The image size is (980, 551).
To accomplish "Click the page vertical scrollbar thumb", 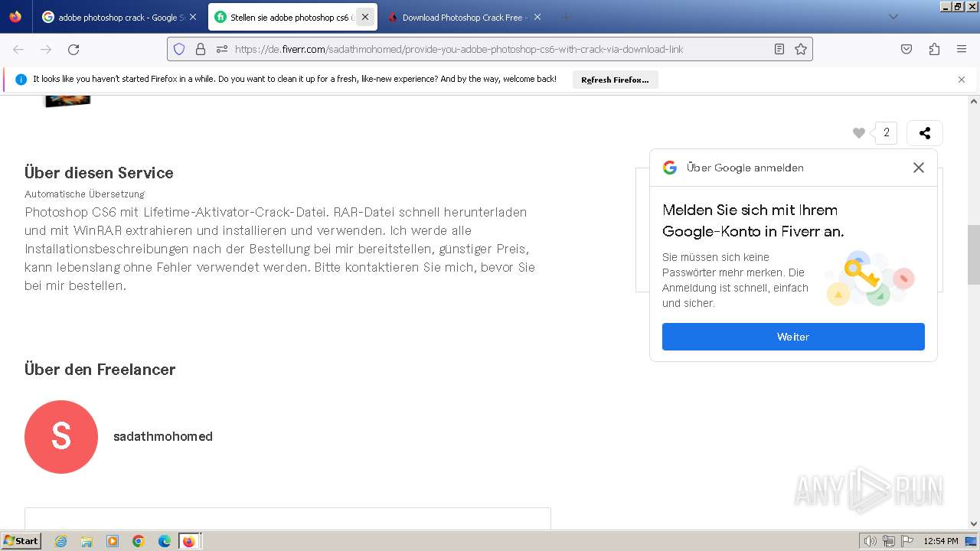I will click(974, 255).
